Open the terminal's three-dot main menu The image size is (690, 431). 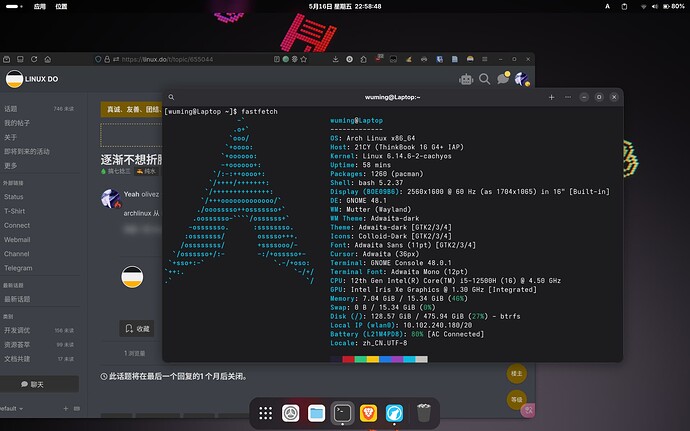568,97
